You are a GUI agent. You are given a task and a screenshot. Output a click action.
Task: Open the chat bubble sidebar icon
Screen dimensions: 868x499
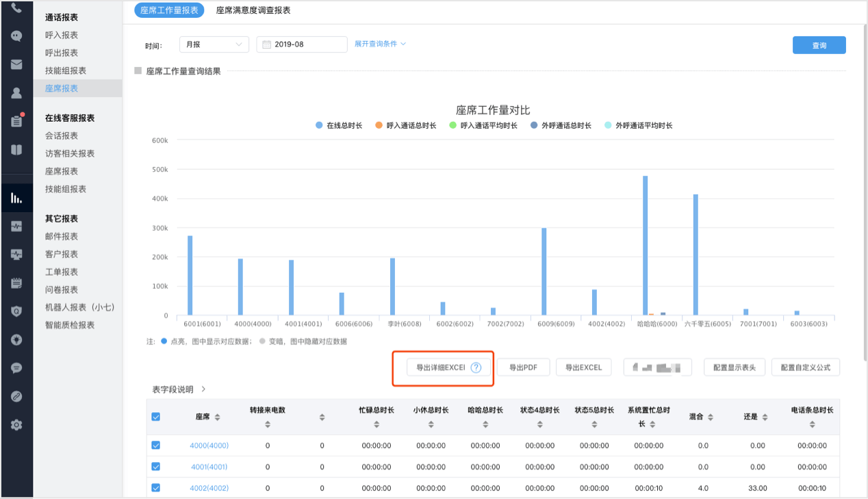click(16, 36)
